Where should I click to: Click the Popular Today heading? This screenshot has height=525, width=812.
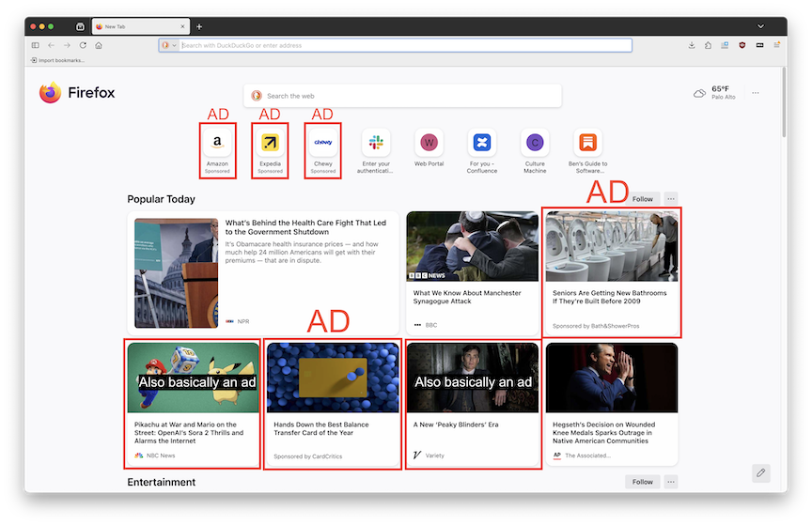[x=161, y=199]
